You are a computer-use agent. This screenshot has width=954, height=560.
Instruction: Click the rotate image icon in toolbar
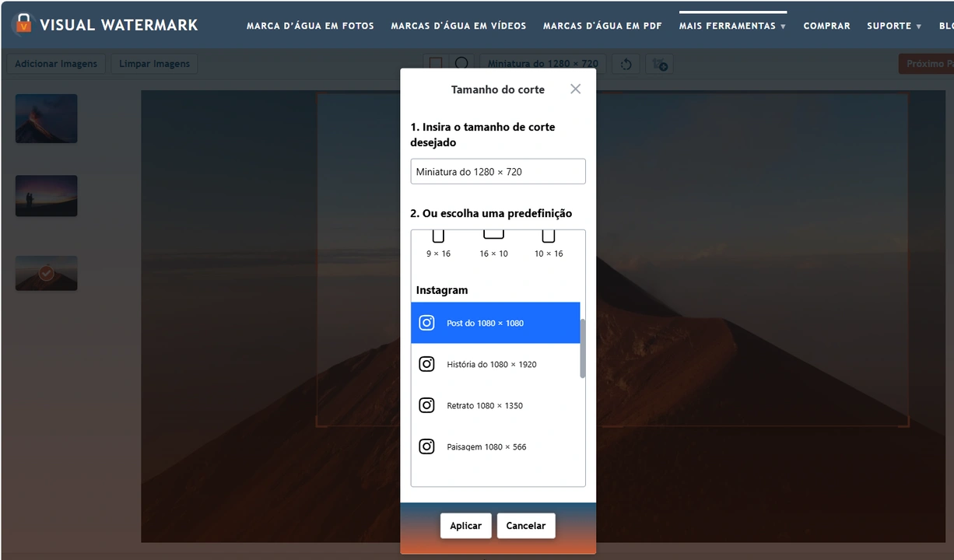coord(626,64)
